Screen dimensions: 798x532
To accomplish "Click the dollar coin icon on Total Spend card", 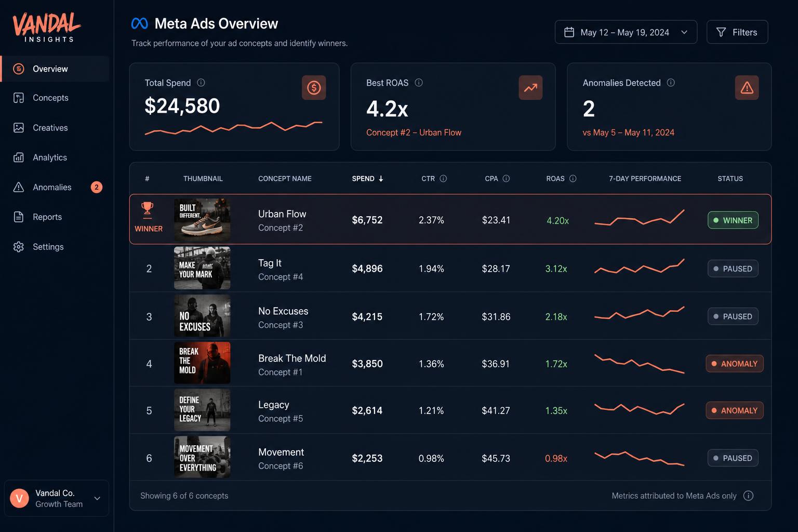I will (314, 88).
